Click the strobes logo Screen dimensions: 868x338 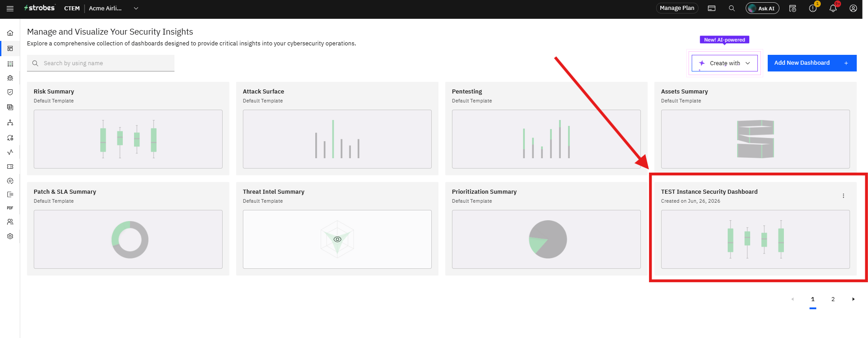click(x=40, y=8)
